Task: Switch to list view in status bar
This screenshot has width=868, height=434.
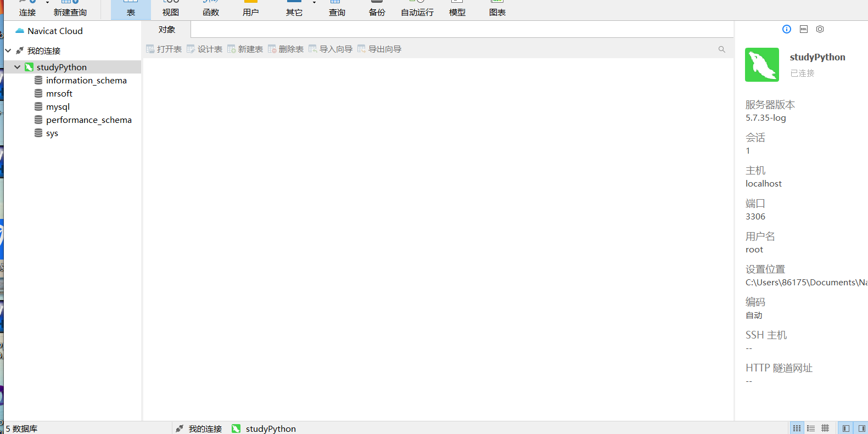Action: coord(797,428)
